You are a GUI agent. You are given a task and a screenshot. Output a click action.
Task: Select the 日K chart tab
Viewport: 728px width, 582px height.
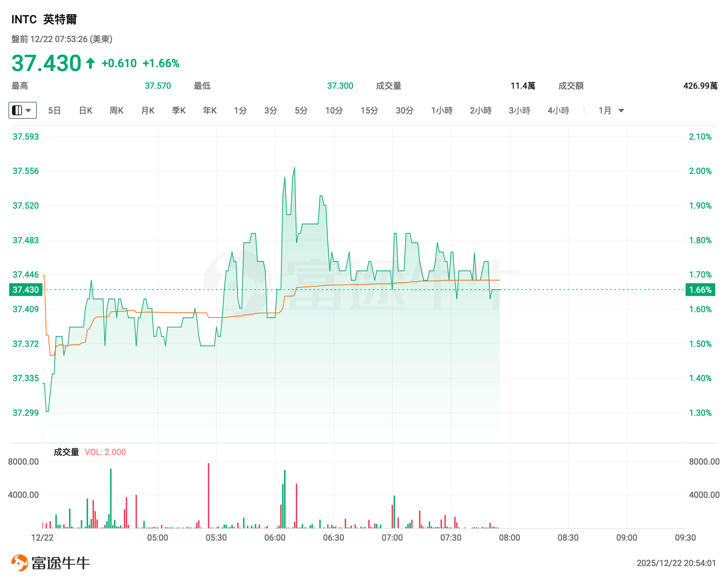pyautogui.click(x=86, y=111)
